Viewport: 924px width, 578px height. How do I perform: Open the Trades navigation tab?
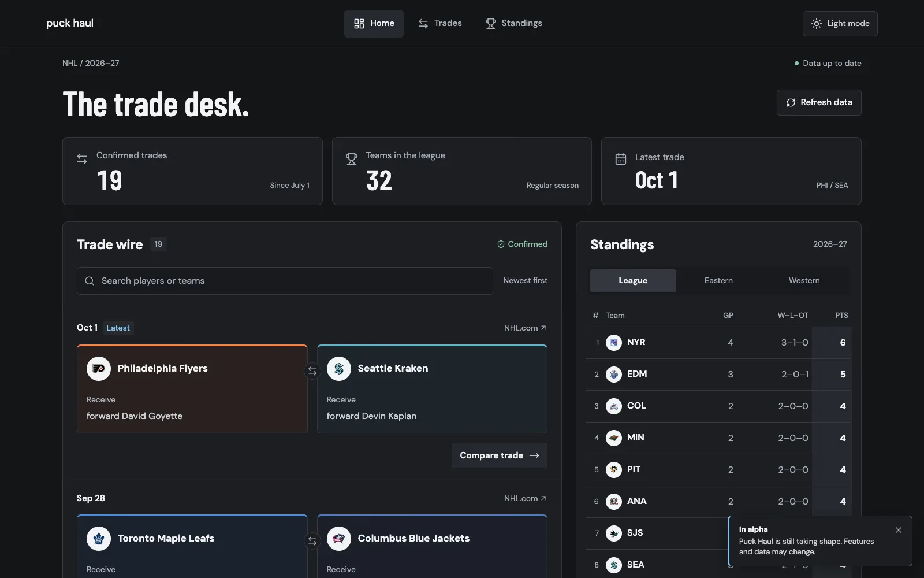pos(440,24)
